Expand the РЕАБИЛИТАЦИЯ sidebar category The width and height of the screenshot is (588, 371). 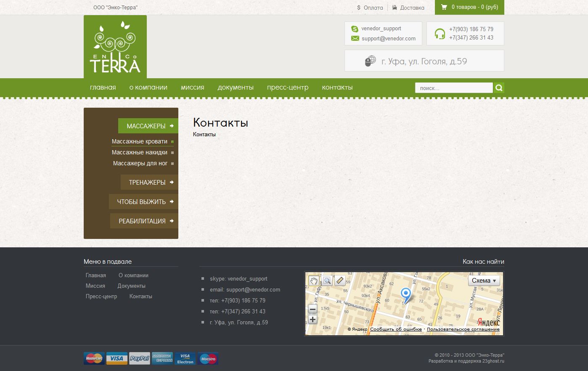pos(144,221)
